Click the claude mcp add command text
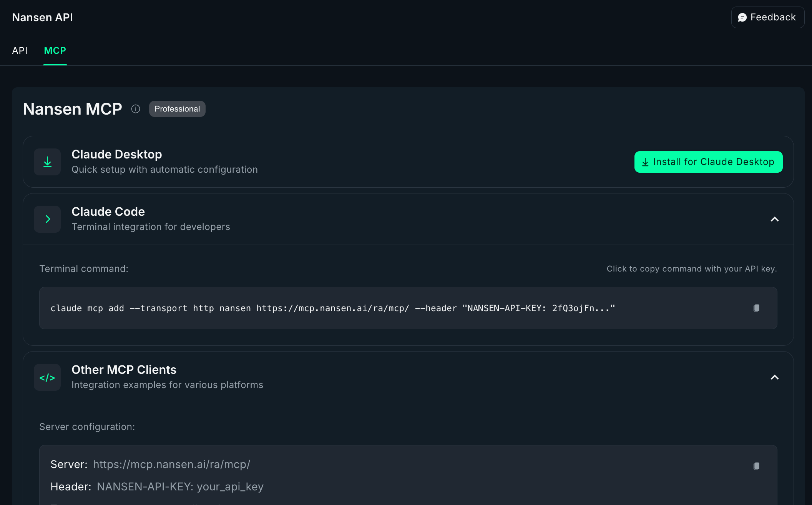Viewport: 812px width, 505px height. coord(333,308)
